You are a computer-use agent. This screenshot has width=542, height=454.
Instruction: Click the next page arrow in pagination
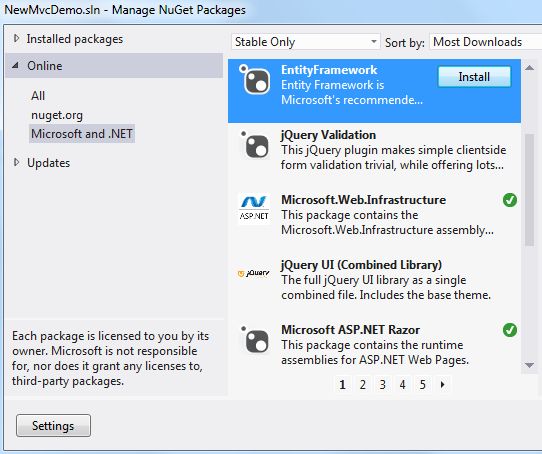[442, 384]
